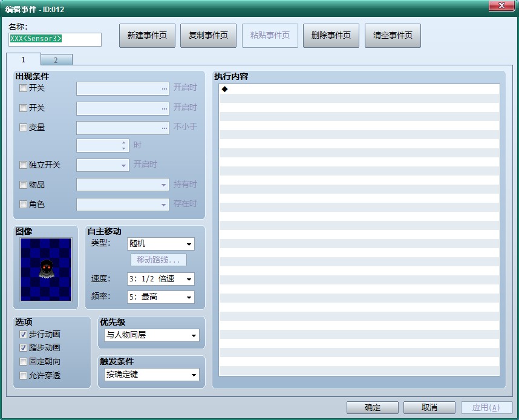Image resolution: width=519 pixels, height=420 pixels.
Task: Open the 类型 movement type dropdown
Action: pos(160,244)
